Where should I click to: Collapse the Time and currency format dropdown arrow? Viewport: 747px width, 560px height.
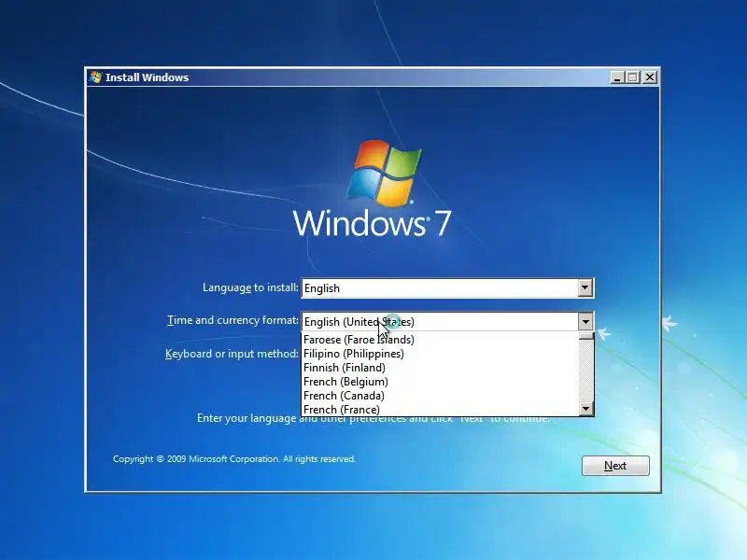click(585, 322)
